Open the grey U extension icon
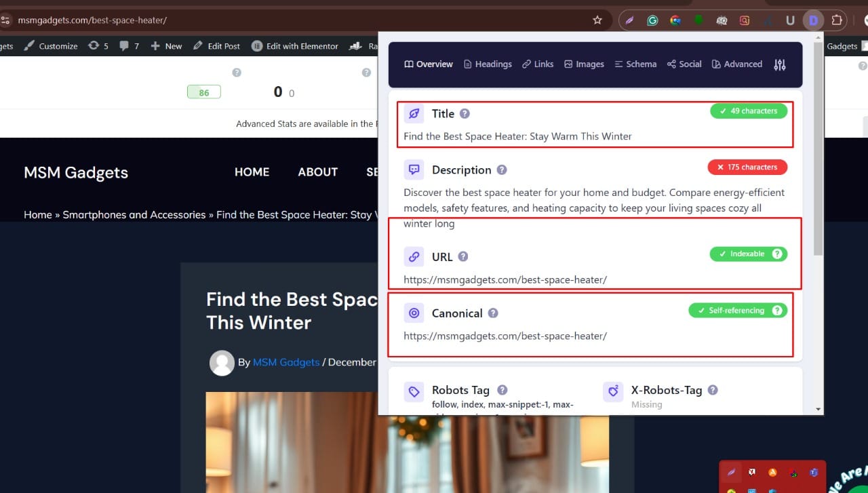The height and width of the screenshot is (493, 868). (x=790, y=20)
